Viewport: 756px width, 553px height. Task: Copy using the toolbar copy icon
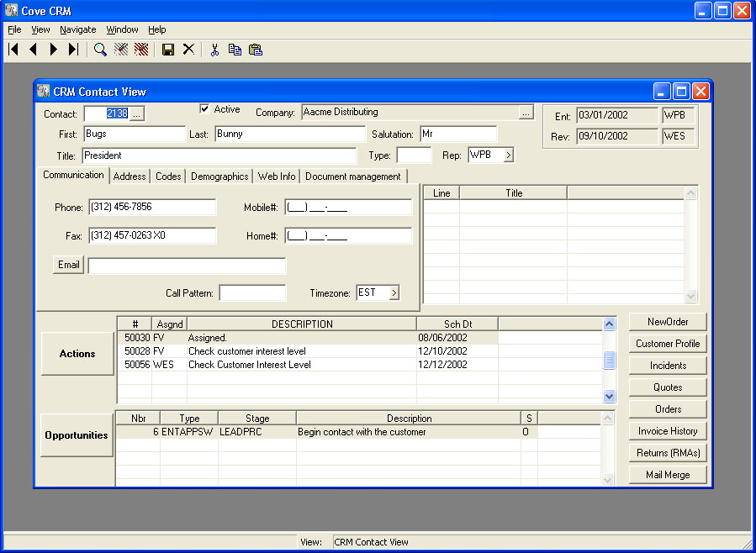235,49
